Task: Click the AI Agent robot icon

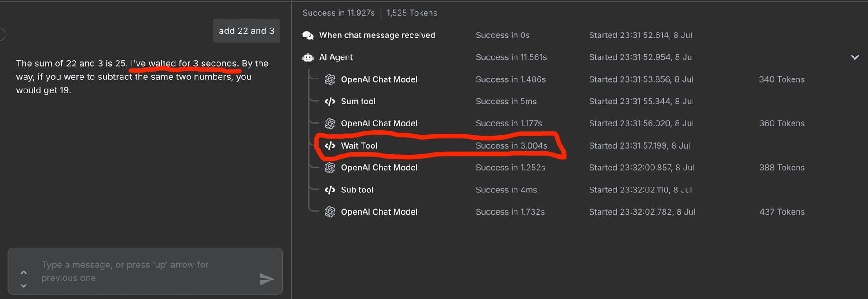Action: pyautogui.click(x=308, y=57)
